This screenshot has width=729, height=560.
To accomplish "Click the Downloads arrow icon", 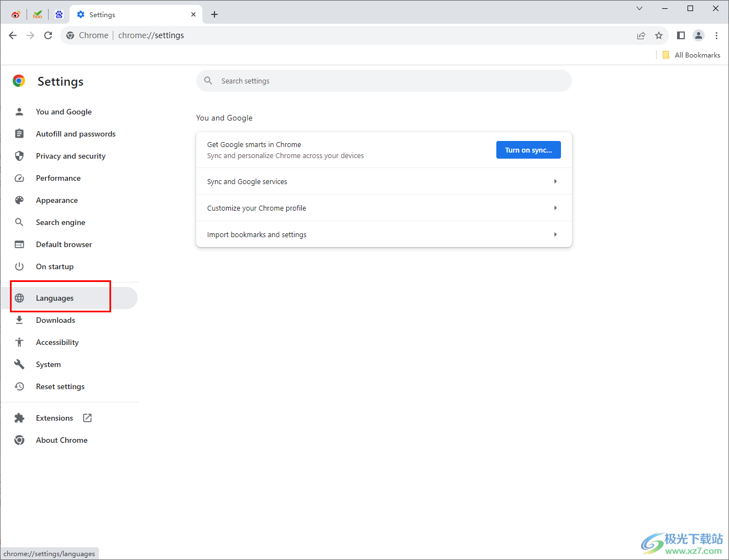I will 19,320.
